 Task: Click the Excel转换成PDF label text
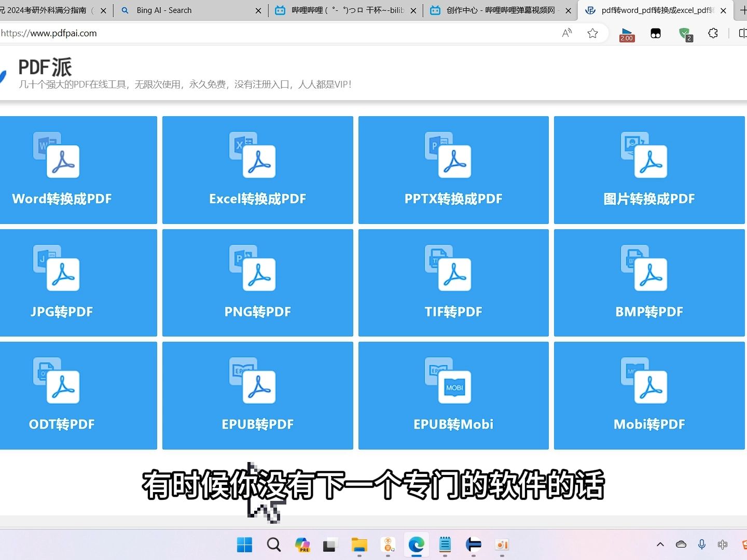coord(258,199)
